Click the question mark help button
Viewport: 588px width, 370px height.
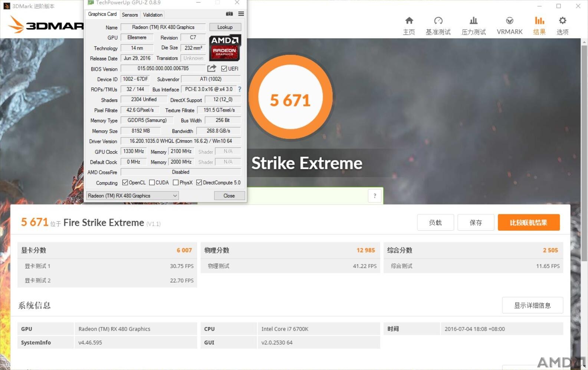pyautogui.click(x=375, y=196)
